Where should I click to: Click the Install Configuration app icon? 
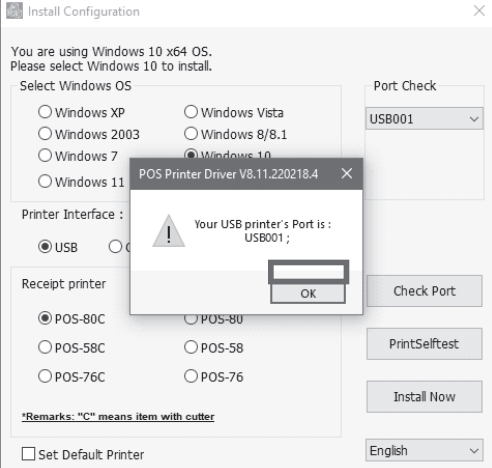pos(14,11)
